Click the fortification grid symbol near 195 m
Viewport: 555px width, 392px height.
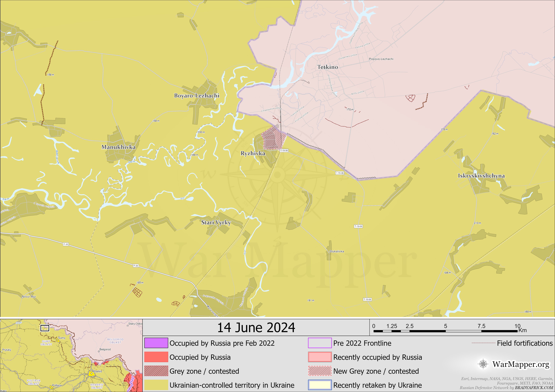[137, 292]
